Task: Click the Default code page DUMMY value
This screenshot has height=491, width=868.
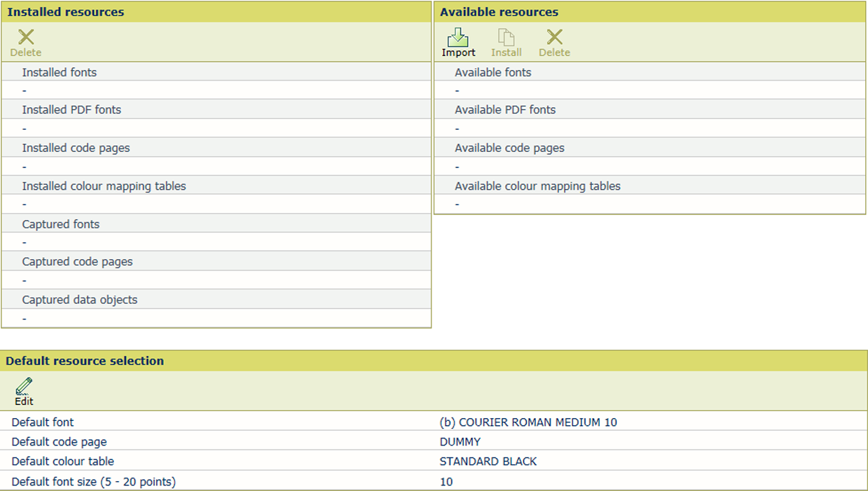Action: (460, 442)
